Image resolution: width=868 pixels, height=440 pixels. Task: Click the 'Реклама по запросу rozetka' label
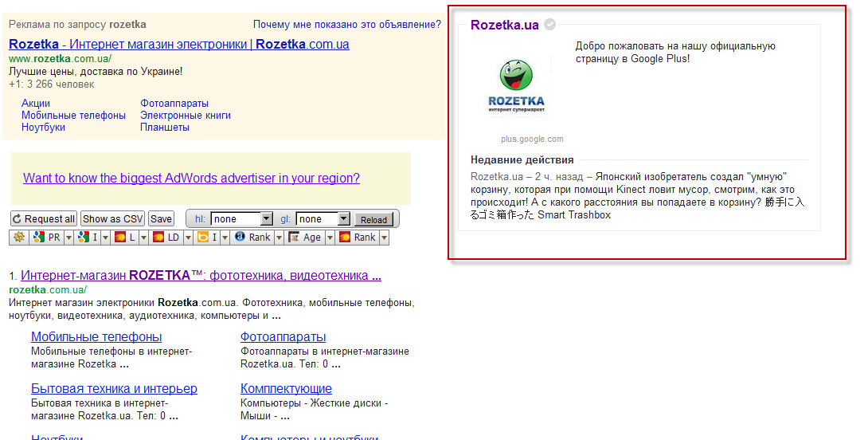(77, 25)
